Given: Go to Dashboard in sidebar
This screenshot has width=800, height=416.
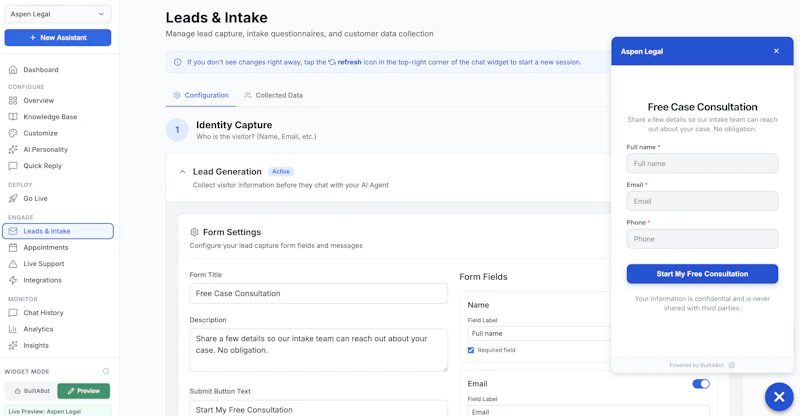Looking at the screenshot, I should 41,70.
